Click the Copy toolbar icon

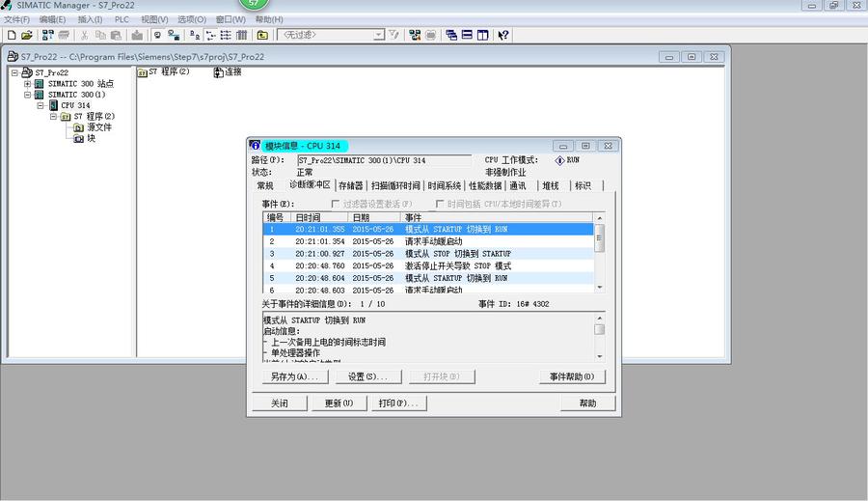click(x=100, y=35)
